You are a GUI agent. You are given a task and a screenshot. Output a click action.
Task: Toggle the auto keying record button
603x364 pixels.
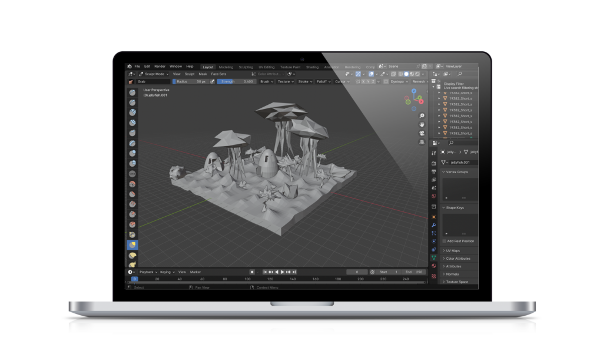(x=252, y=272)
